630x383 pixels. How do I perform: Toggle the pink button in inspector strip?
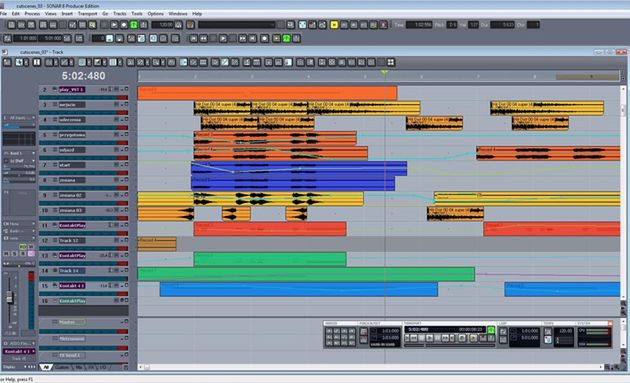(31, 254)
